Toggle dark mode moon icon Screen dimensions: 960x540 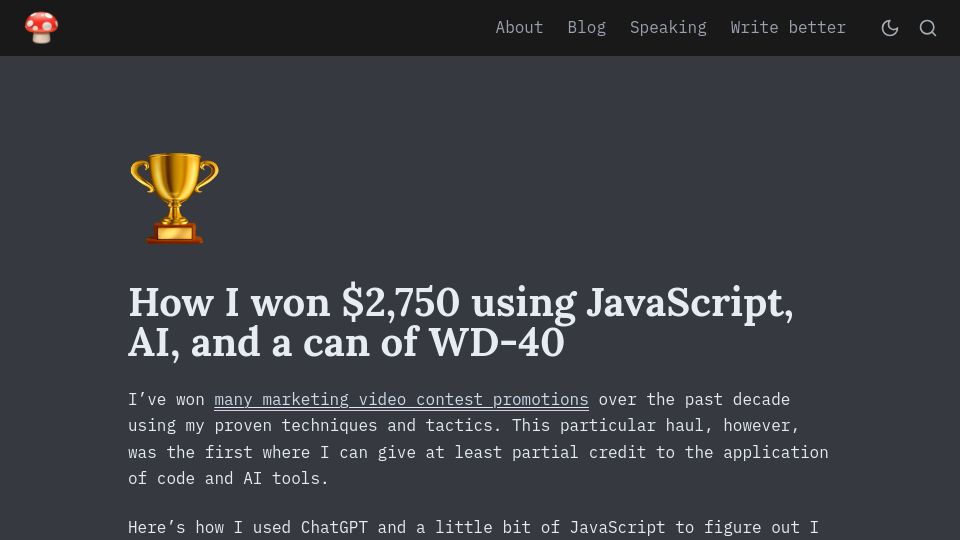pyautogui.click(x=890, y=28)
